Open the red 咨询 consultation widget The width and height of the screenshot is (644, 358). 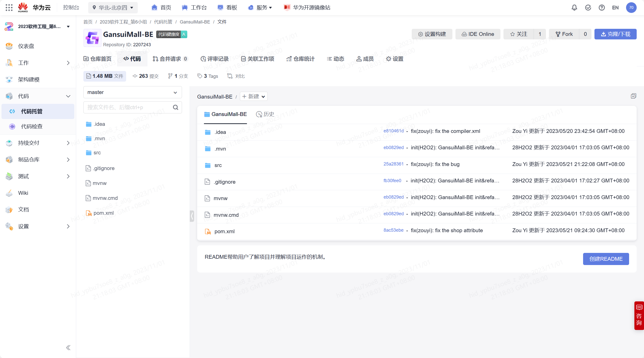[x=639, y=315]
